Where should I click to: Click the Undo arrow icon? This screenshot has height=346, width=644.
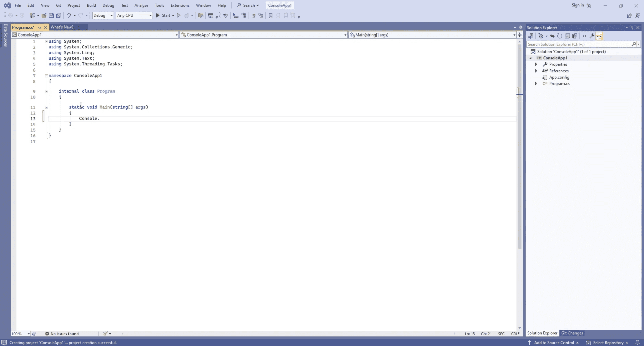[68, 15]
